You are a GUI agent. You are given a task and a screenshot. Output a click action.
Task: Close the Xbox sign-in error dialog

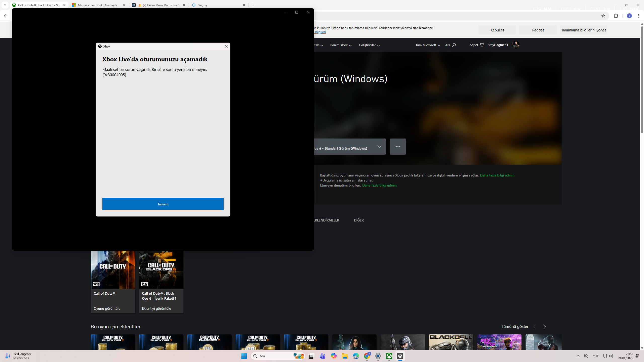tap(226, 46)
